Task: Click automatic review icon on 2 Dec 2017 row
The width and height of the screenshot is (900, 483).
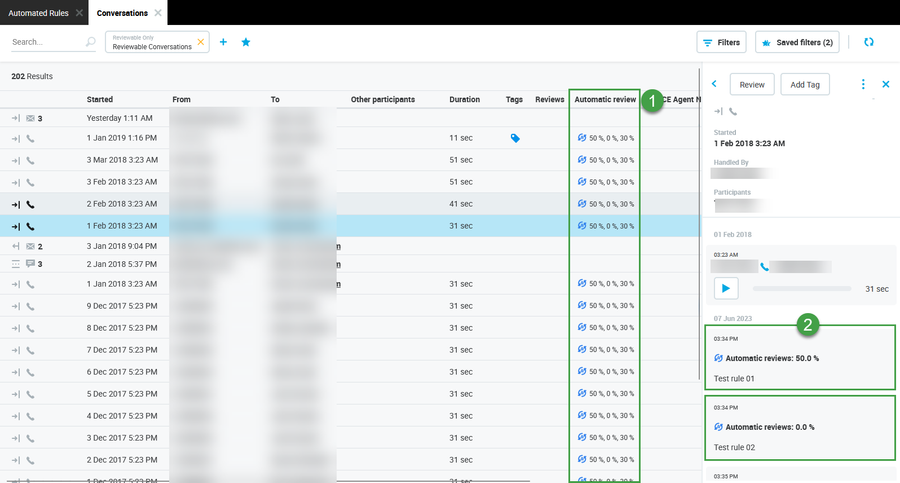Action: tap(581, 459)
